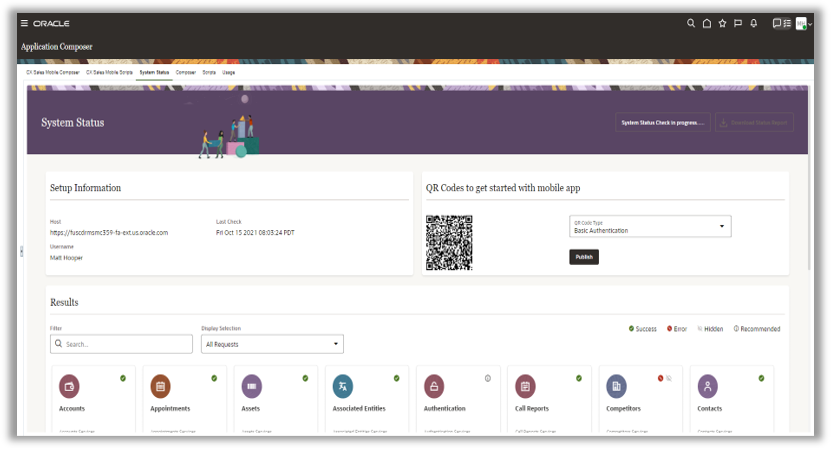This screenshot has height=449, width=831.
Task: Go to Home via the house icon
Action: (706, 23)
